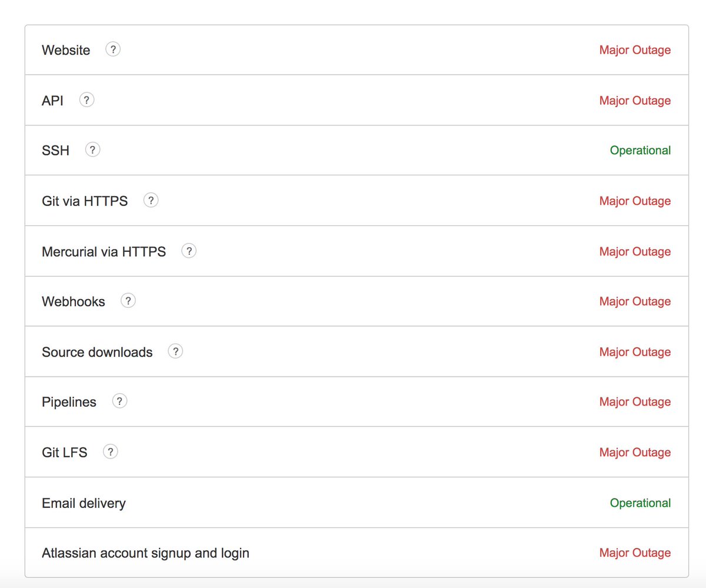The height and width of the screenshot is (588, 706).
Task: Select the Website component name
Action: coord(66,50)
